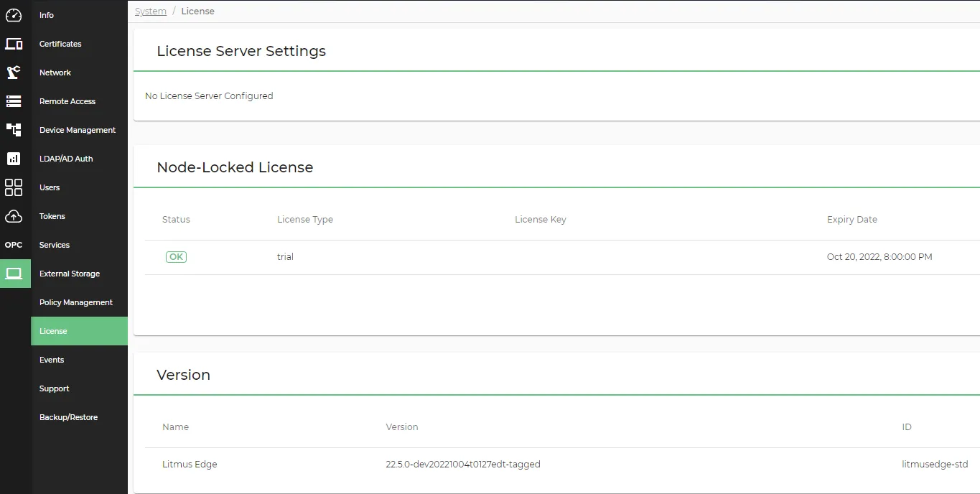Open Policy Management
980x494 pixels.
(x=76, y=302)
